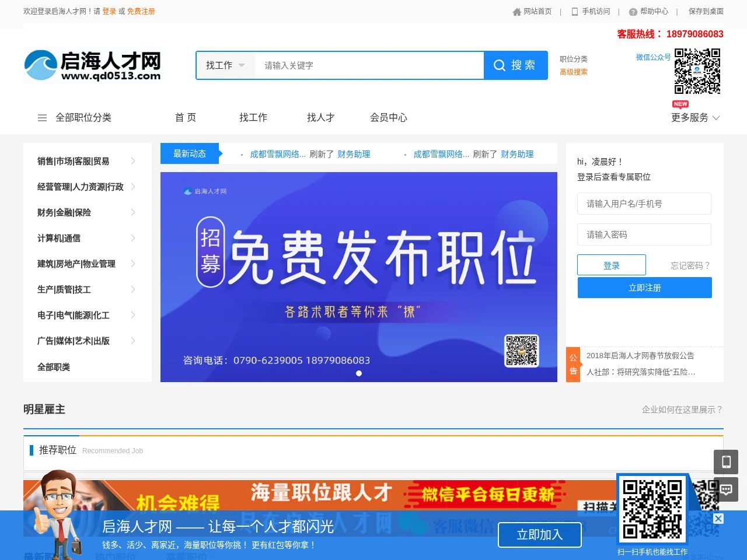Click the magnifier icon in the search button
The width and height of the screenshot is (747, 560).
500,65
